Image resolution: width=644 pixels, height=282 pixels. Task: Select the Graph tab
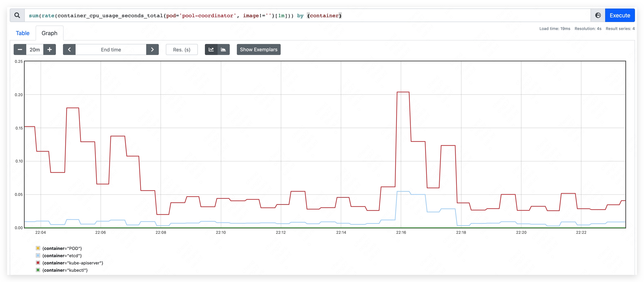tap(49, 33)
